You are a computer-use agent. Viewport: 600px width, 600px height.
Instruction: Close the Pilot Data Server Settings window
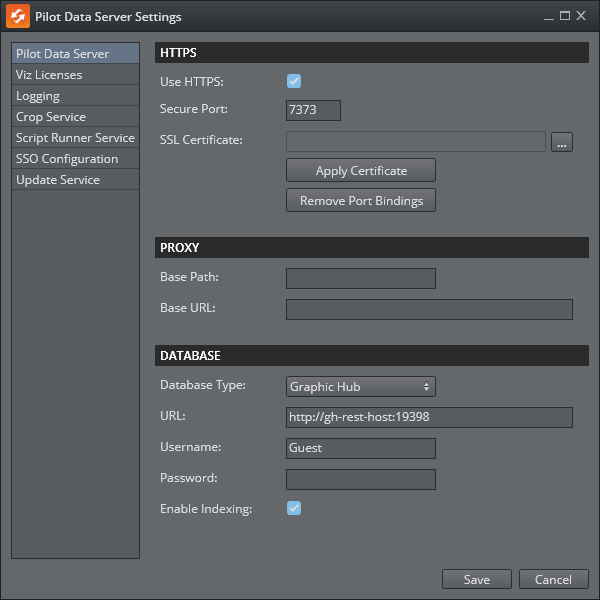pos(581,17)
